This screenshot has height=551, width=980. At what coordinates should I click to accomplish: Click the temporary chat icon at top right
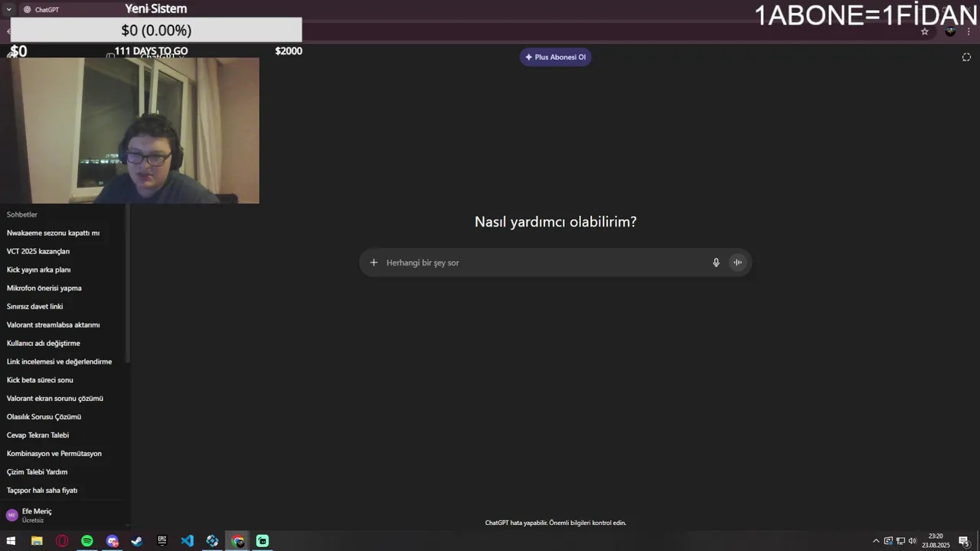pos(966,57)
